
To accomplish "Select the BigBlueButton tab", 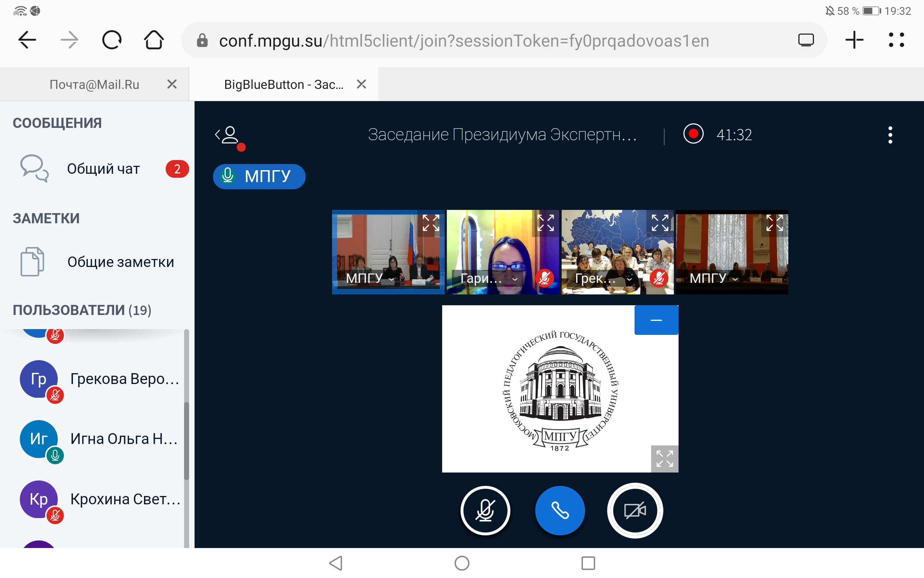I will tap(283, 84).
